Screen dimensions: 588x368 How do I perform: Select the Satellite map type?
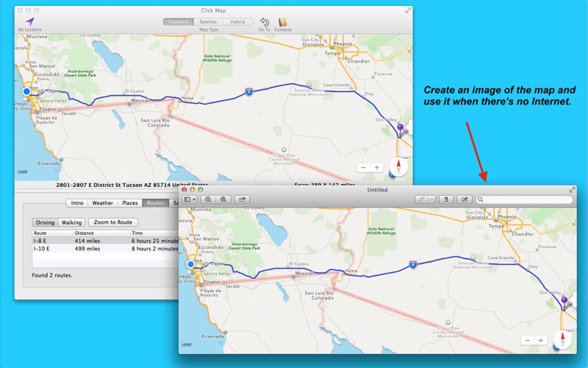(208, 22)
